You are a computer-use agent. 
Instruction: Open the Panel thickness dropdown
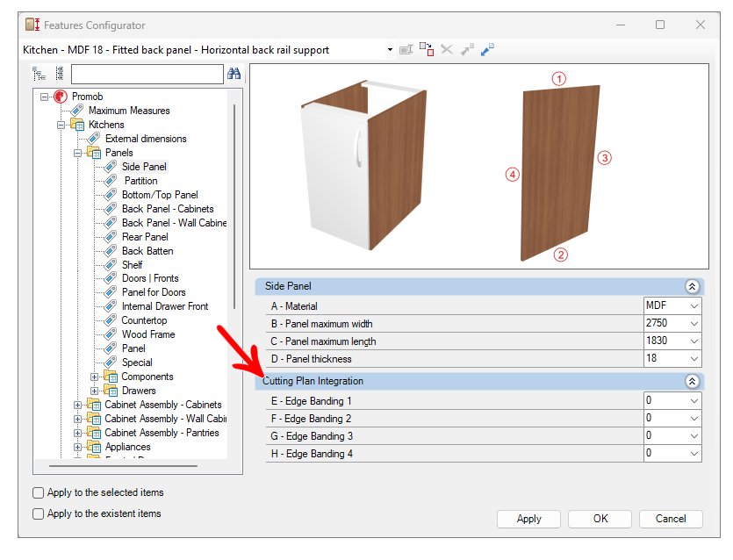pyautogui.click(x=694, y=358)
